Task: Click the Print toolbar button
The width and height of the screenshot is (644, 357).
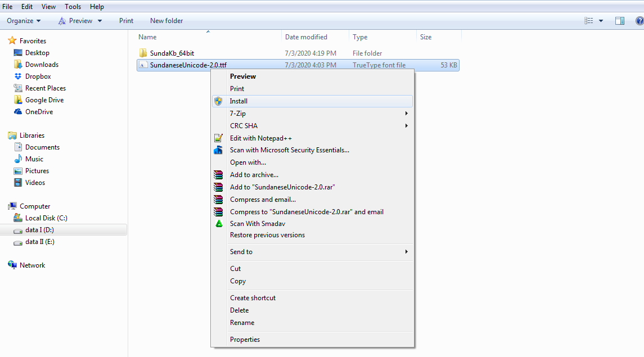Action: (126, 21)
